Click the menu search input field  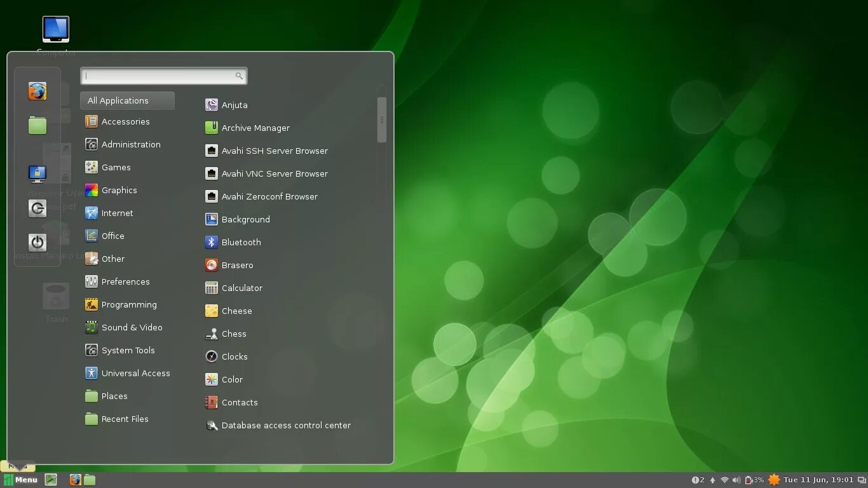163,76
